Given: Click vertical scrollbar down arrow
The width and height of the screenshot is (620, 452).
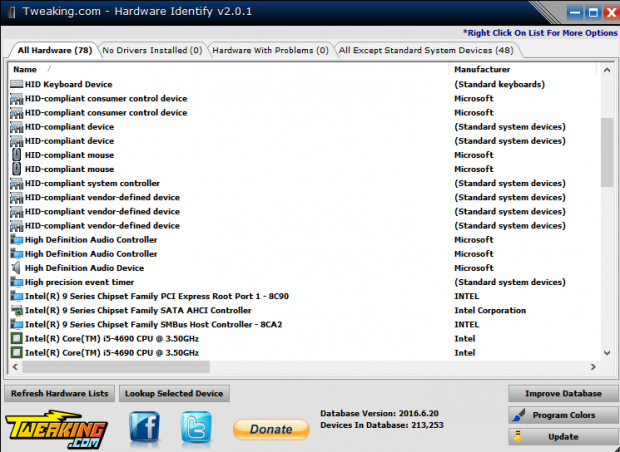Looking at the screenshot, I should click(x=607, y=353).
